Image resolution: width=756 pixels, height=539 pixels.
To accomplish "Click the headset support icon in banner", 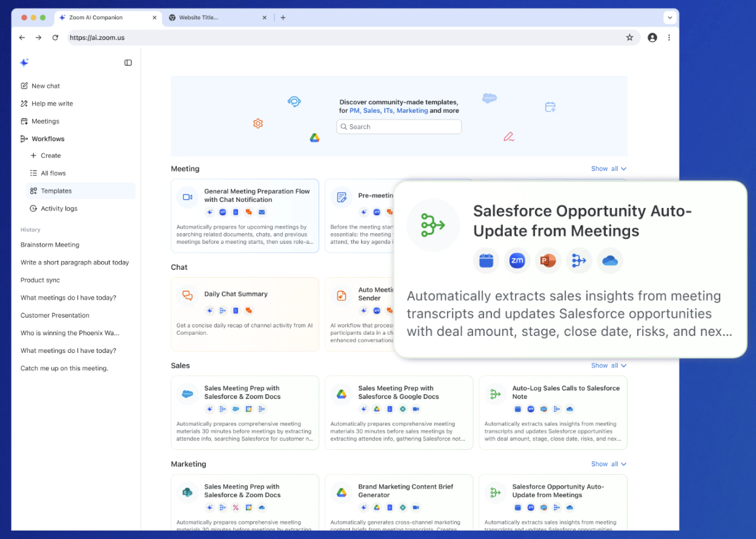I will 294,101.
